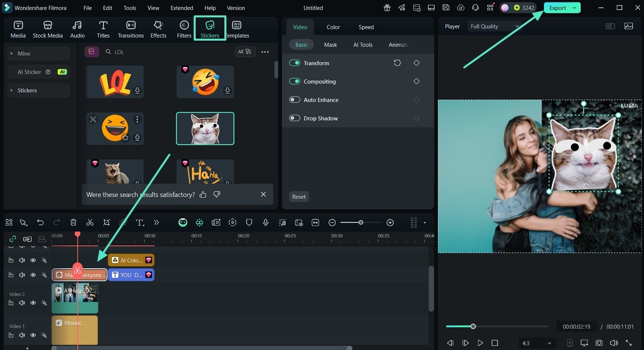The height and width of the screenshot is (350, 644).
Task: Zoom in timeline with plus icon
Action: click(x=390, y=223)
